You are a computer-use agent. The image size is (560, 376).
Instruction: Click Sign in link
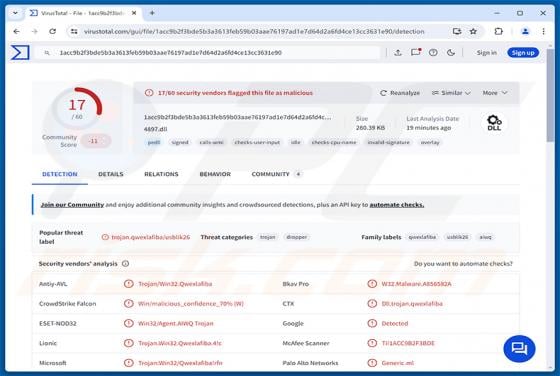coord(486,52)
